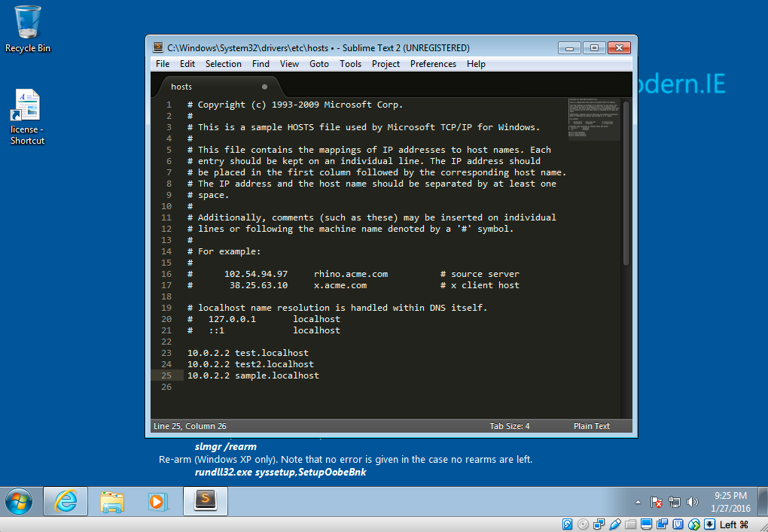Click VirtualBox mouse integration icon
The height and width of the screenshot is (532, 768).
coord(693,524)
